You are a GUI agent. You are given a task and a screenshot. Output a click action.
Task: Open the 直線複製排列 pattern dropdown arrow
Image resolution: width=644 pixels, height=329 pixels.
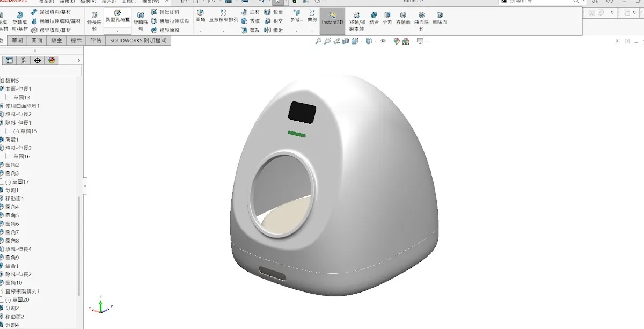[223, 31]
